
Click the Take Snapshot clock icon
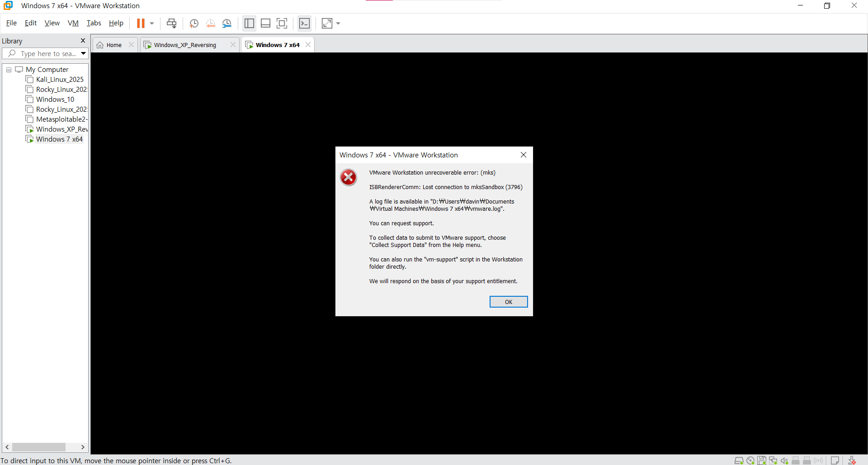[194, 23]
